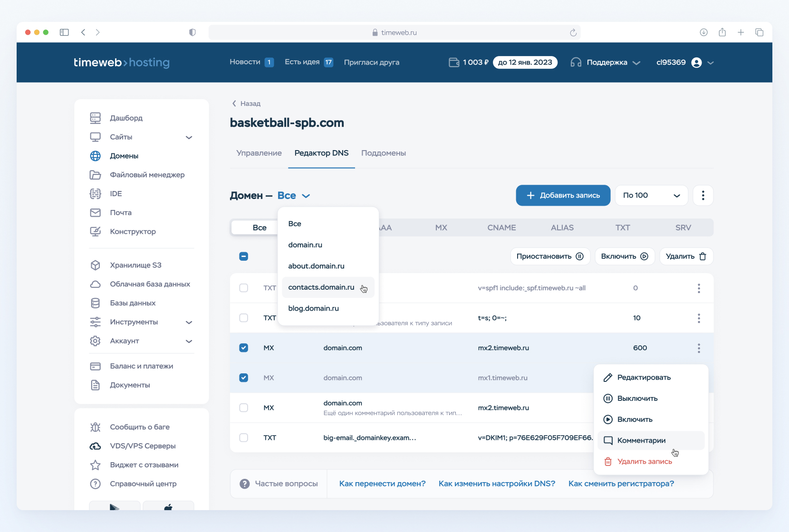
Task: Switch to the Управление tab
Action: [x=259, y=153]
